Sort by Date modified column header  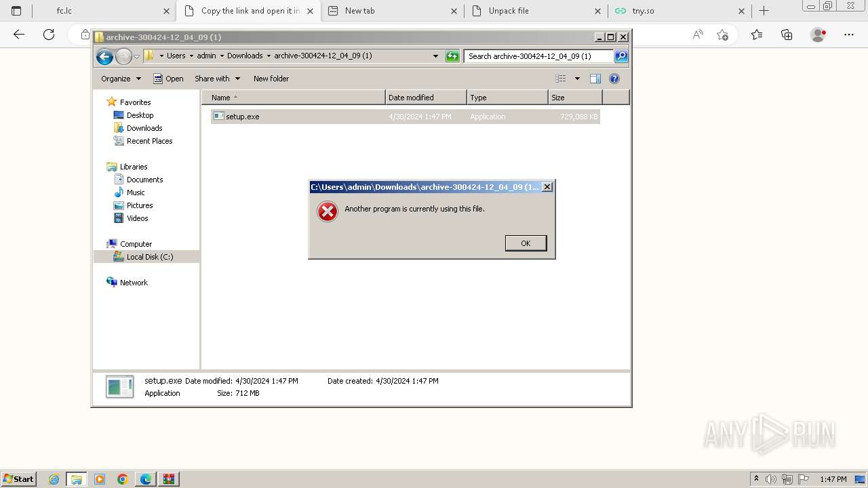[426, 98]
